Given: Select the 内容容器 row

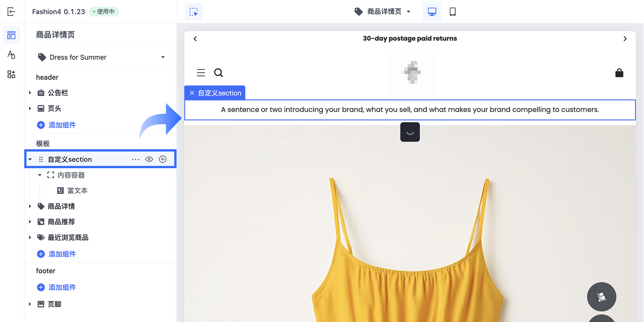Looking at the screenshot, I should pos(100,175).
